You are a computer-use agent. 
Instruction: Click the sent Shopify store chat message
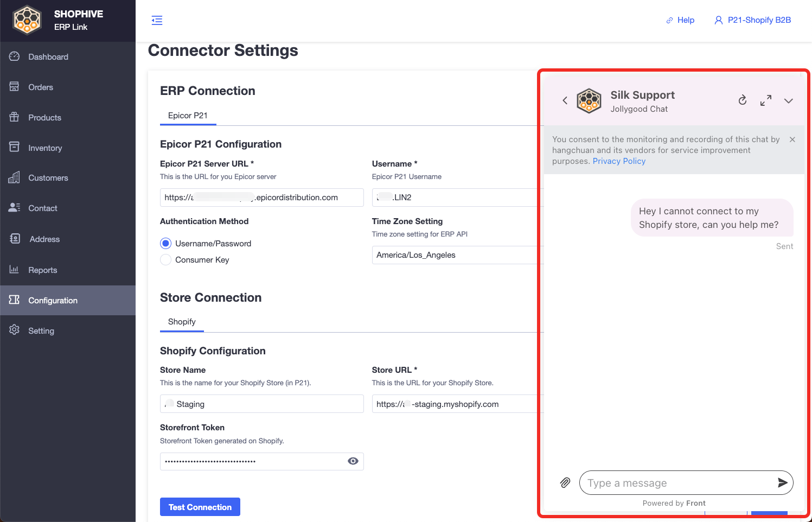(x=712, y=218)
